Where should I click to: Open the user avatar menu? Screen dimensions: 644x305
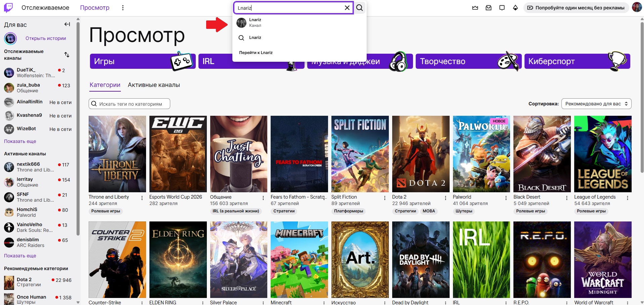point(637,7)
